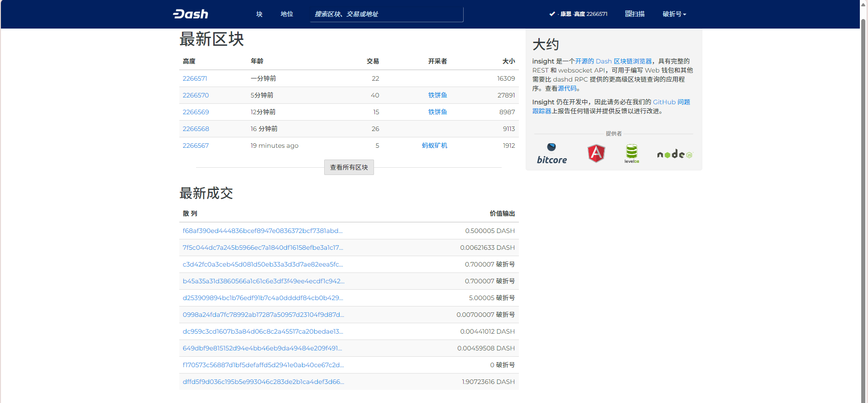The height and width of the screenshot is (403, 868).
Task: Click the 价值输出 column header
Action: pyautogui.click(x=502, y=214)
